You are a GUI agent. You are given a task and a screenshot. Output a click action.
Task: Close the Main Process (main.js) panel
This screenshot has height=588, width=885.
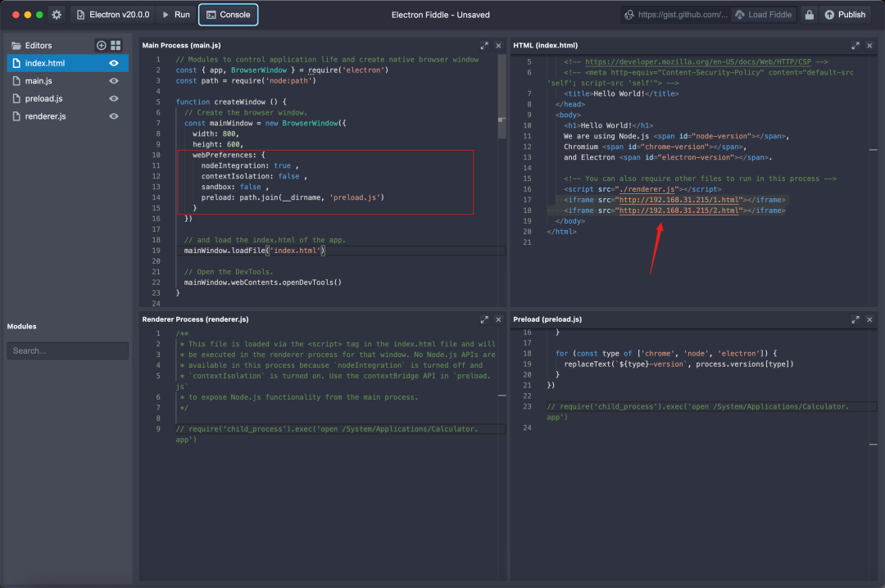[x=498, y=46]
